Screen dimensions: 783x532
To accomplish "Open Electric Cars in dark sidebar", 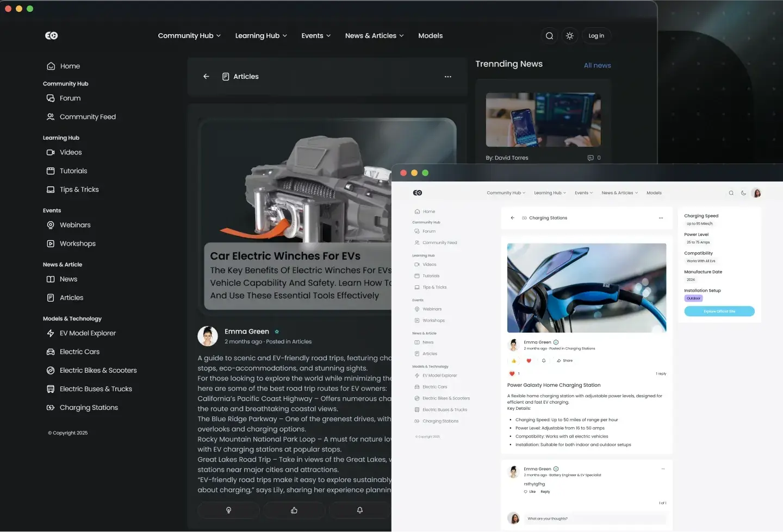I will click(x=73, y=352).
